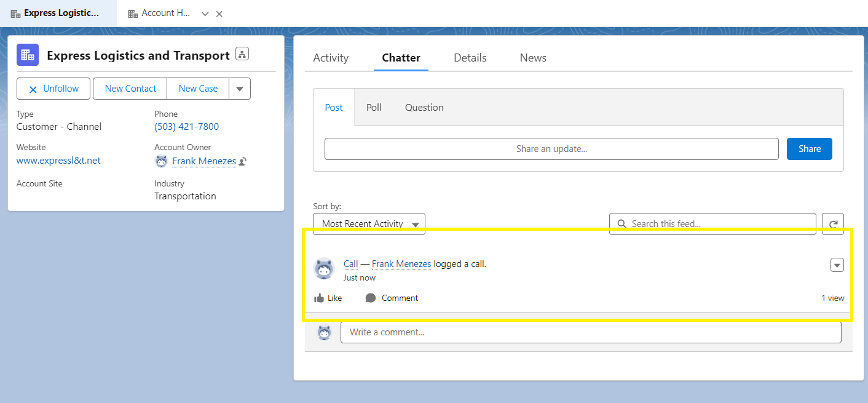Open the logged call post actions dropdown
The image size is (868, 403).
click(x=837, y=265)
